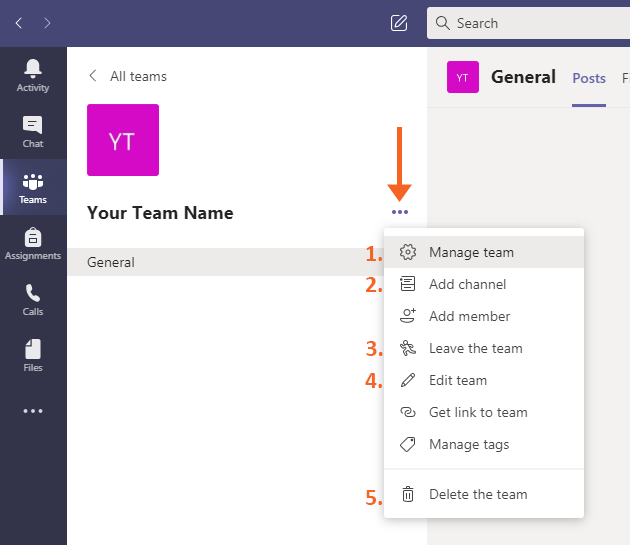Open Files in the sidebar
Screen dimensions: 630x545
tap(33, 355)
